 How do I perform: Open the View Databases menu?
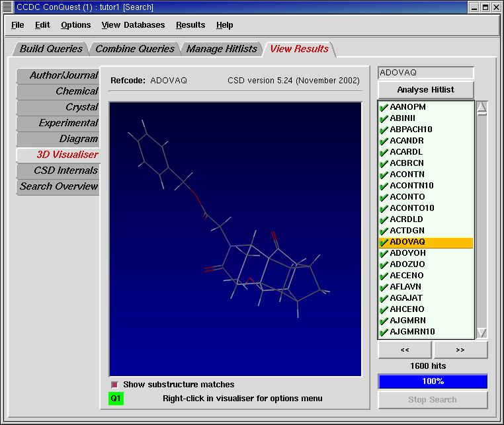click(x=133, y=25)
